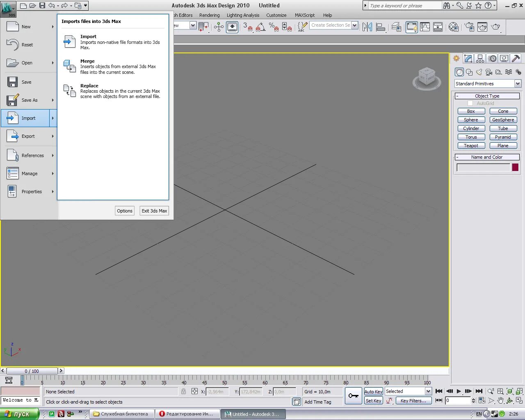Click the Angle Snap toggle icon

click(x=261, y=27)
